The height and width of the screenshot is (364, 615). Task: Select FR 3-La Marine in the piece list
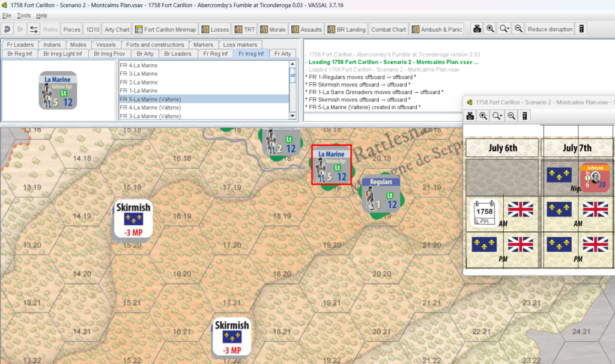[x=204, y=74]
